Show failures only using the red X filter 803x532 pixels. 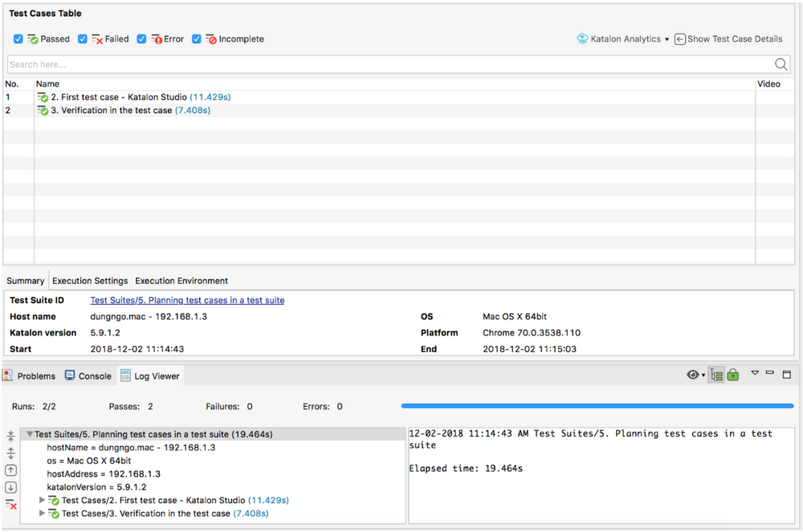coord(10,505)
